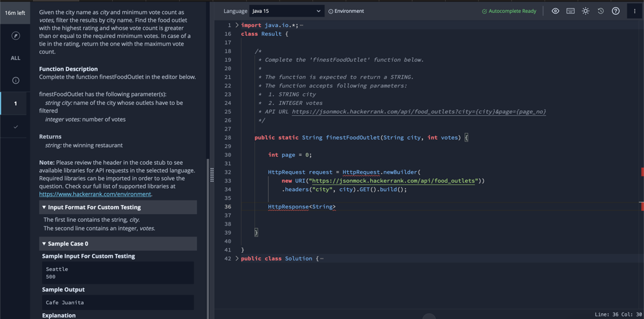The width and height of the screenshot is (644, 319).
Task: Expand the folded public class Solution block
Action: pos(237,259)
